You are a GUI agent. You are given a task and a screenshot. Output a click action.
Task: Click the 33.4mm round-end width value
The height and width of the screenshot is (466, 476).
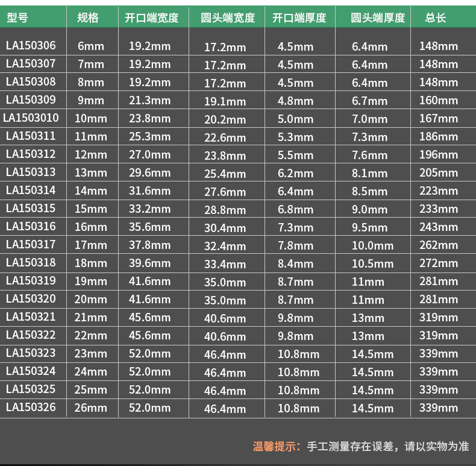[x=225, y=264]
